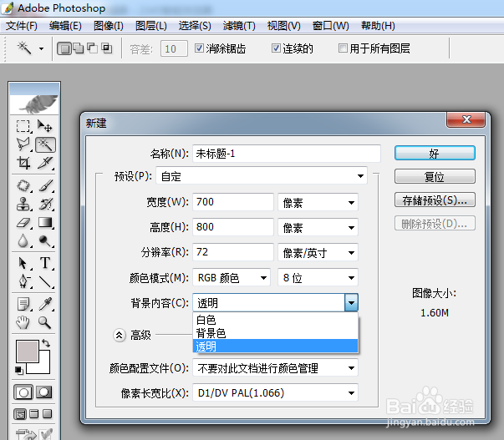Switch to Standard editing mode
The height and width of the screenshot is (440, 504).
23,392
